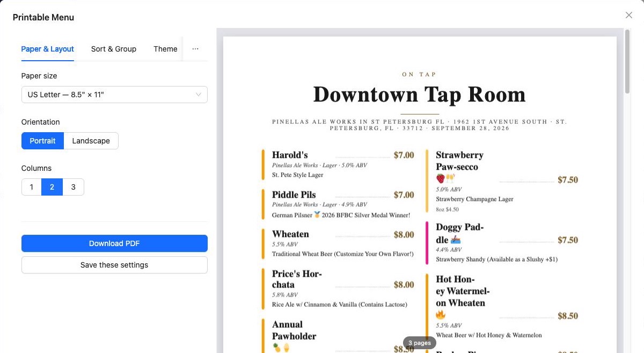Click the St. Pete Style Lager description
Viewport: 644px width, 353px height.
(298, 175)
